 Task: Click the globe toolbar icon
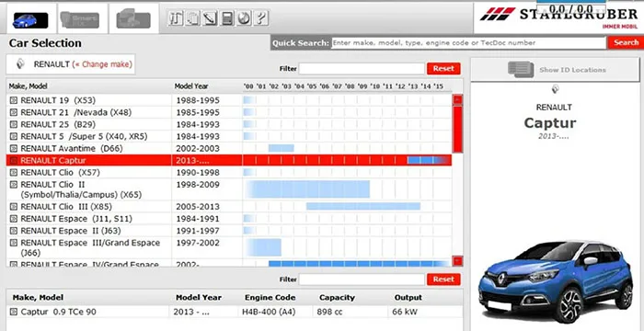coord(244,18)
